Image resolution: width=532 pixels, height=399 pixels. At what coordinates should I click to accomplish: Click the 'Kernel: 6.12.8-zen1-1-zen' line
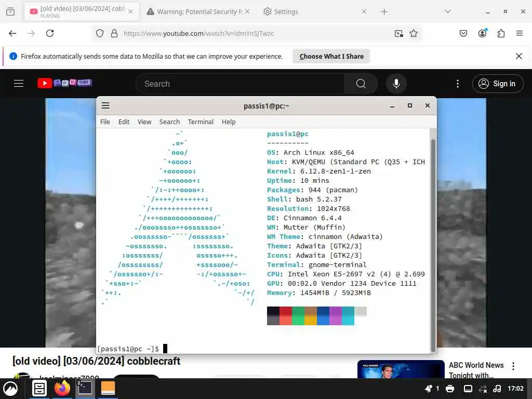coord(319,171)
